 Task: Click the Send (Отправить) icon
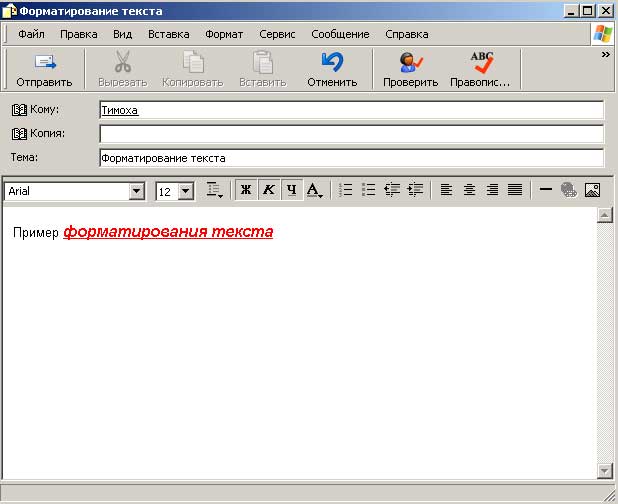pyautogui.click(x=44, y=63)
